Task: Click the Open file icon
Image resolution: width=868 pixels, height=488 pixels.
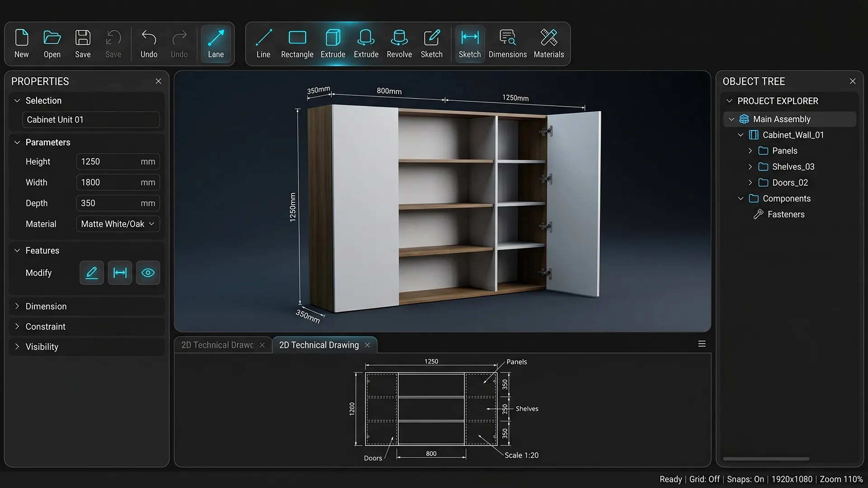Action: click(52, 44)
